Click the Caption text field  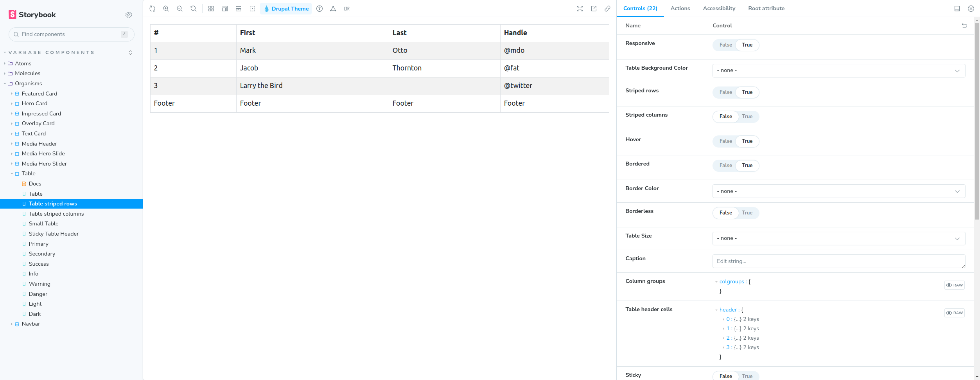coord(838,261)
